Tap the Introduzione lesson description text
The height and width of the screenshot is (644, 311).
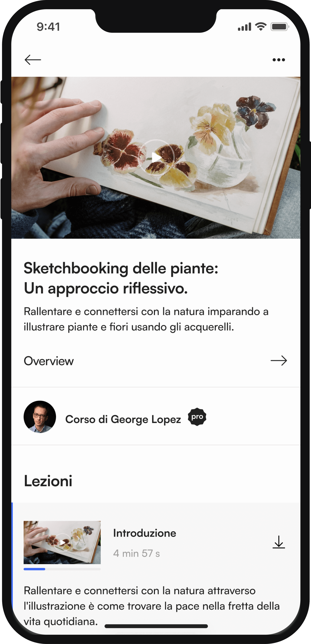(152, 606)
